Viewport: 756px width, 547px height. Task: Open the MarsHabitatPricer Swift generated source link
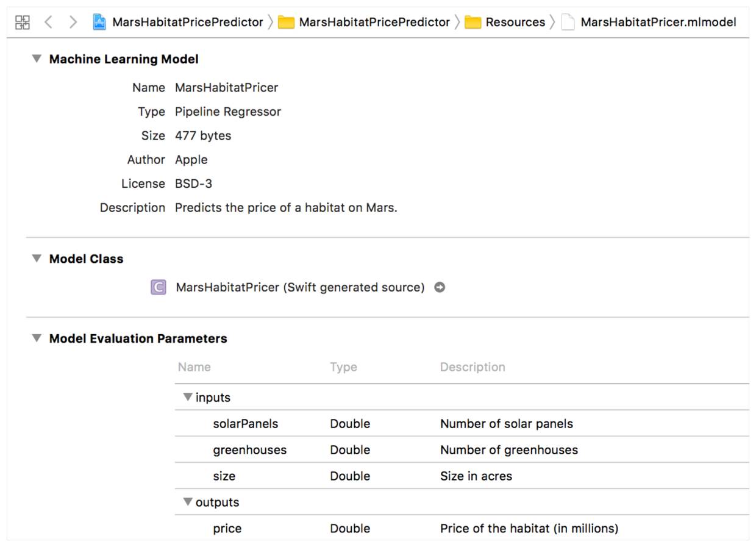pyautogui.click(x=300, y=287)
